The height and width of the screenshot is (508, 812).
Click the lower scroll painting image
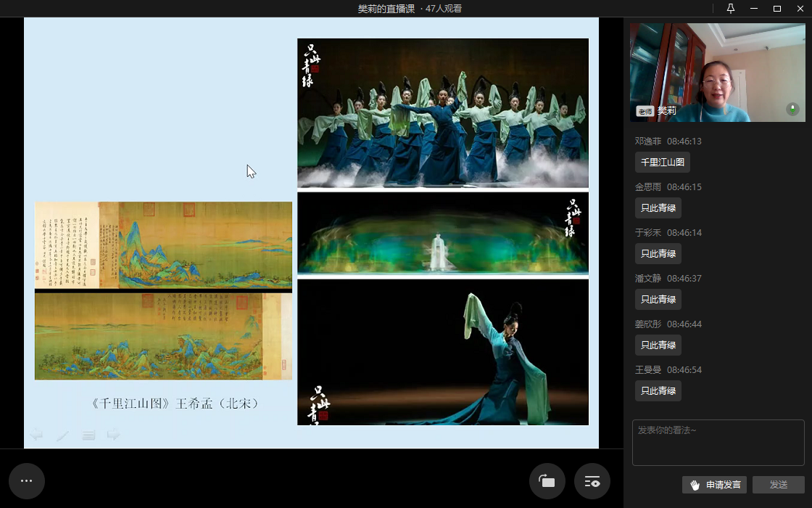[163, 337]
